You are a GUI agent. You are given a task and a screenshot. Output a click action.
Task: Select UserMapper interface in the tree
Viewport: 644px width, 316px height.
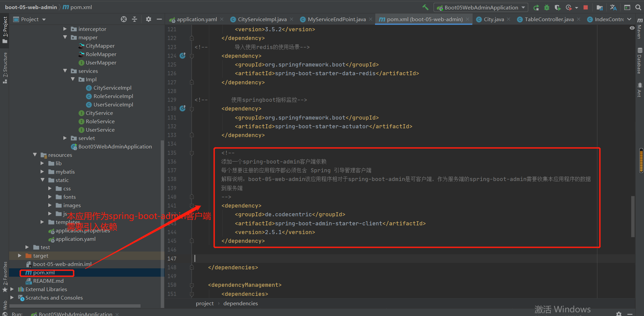101,62
